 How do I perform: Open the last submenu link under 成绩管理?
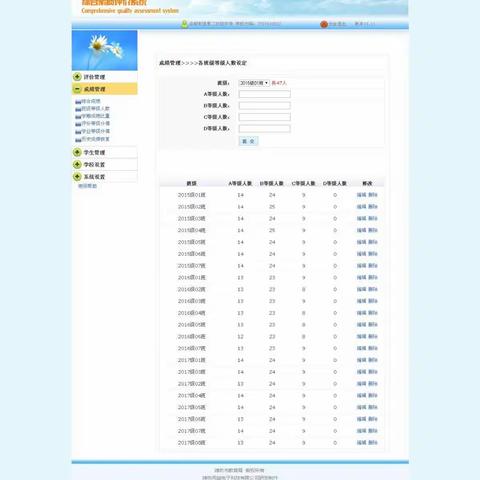coord(95,139)
